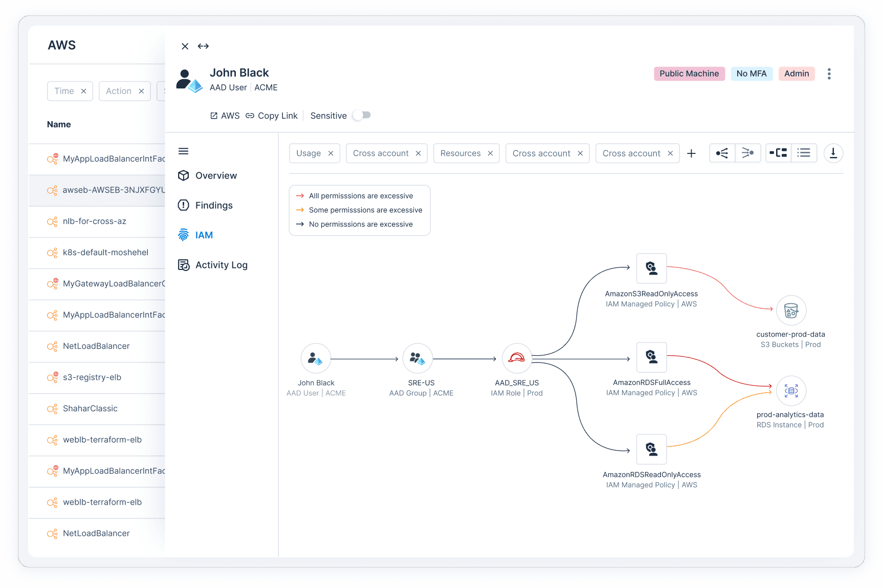Click the "Some permisssions are excessive" legend entry

pyautogui.click(x=359, y=210)
